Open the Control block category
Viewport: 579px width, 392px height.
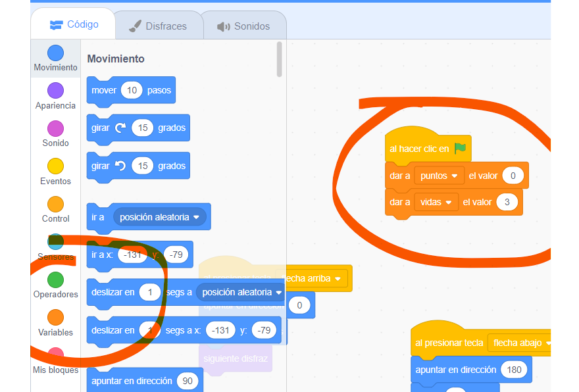[x=55, y=209]
